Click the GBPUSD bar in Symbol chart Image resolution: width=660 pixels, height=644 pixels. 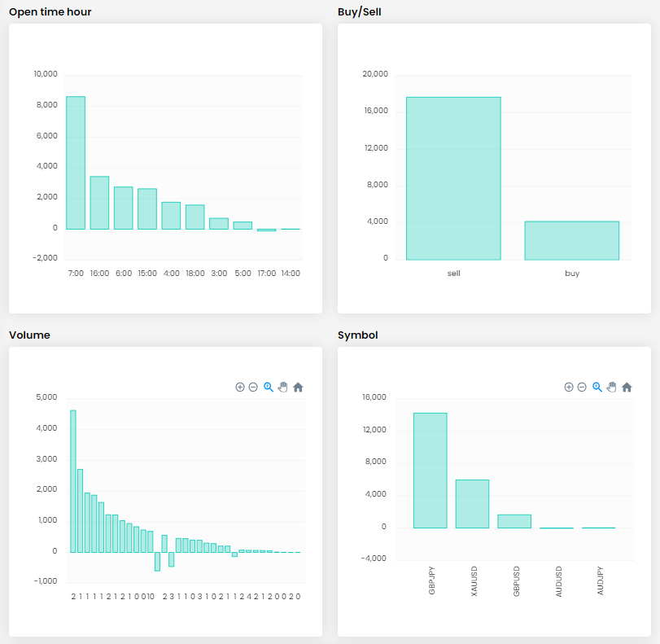[514, 521]
